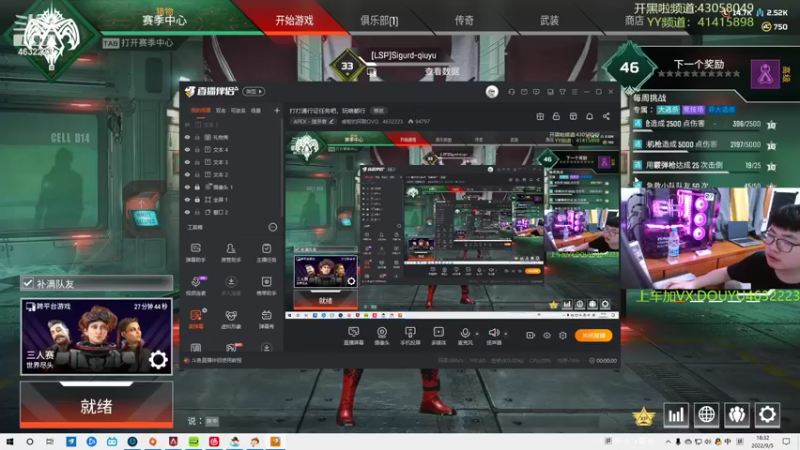Select the orange highlighted tool in toolbox

coord(196,319)
